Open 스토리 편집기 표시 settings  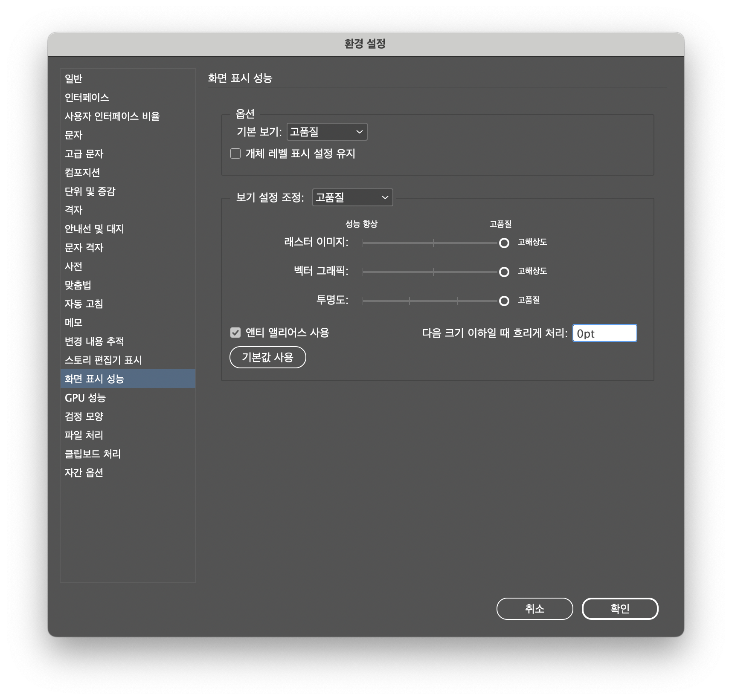coord(128,360)
